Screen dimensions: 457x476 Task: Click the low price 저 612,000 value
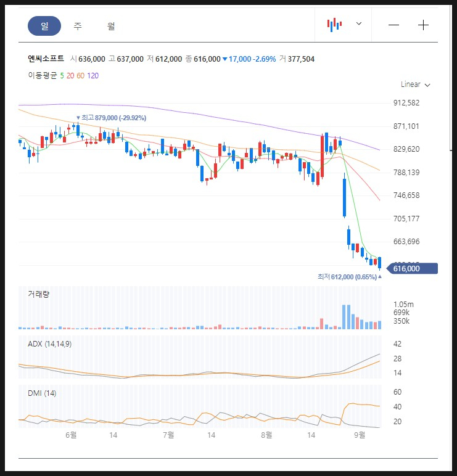(165, 59)
